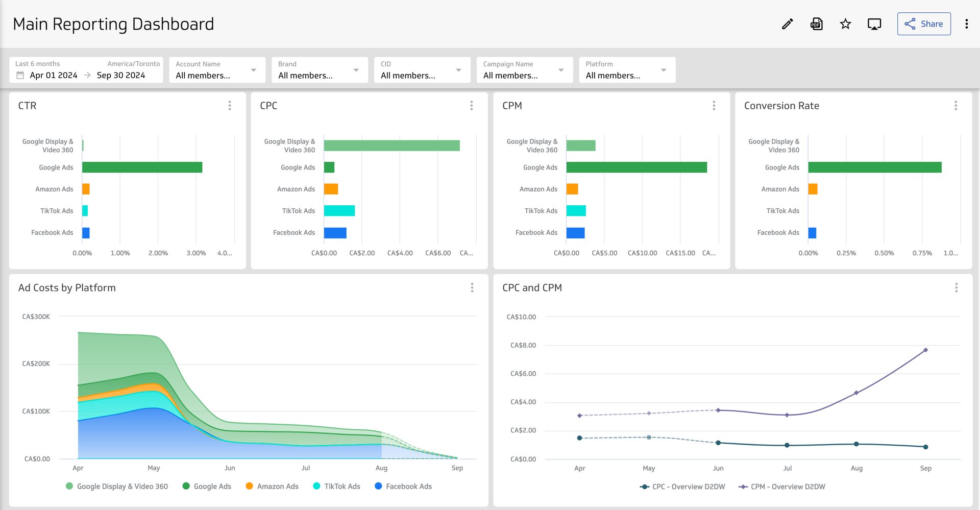Toggle Google Display & Video 360 legend item

pyautogui.click(x=117, y=487)
